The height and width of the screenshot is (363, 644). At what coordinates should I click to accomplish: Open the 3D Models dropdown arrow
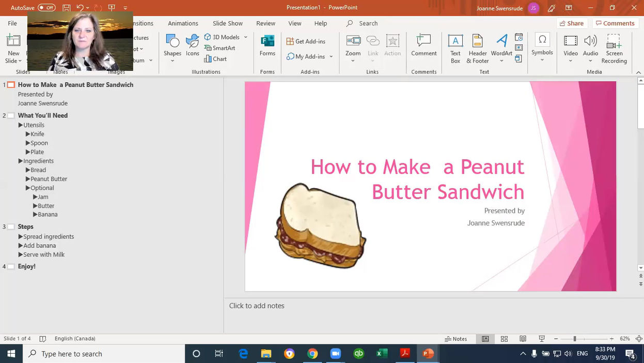point(246,37)
